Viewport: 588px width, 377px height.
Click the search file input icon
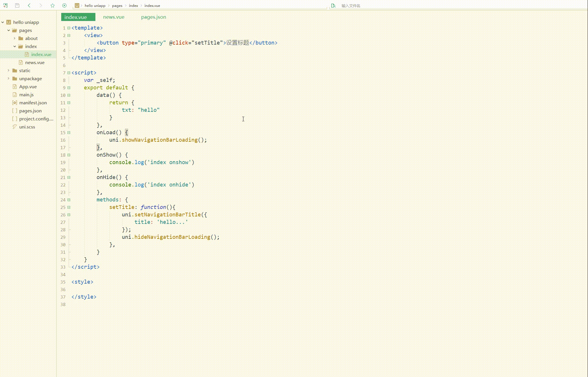[334, 5]
